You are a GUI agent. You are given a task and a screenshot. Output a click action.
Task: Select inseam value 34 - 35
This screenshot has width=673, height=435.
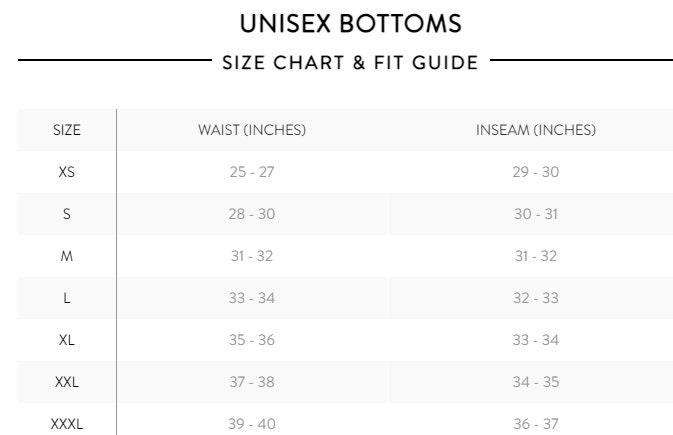click(536, 382)
